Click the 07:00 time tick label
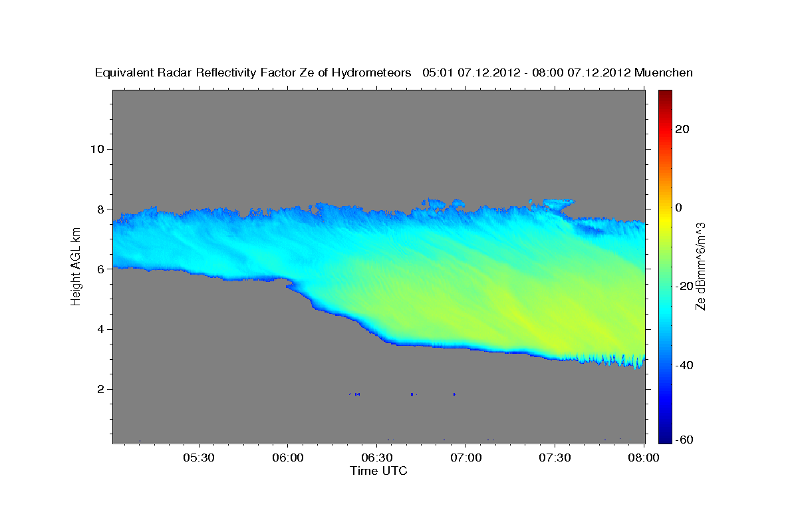The width and height of the screenshot is (798, 532). (465, 458)
